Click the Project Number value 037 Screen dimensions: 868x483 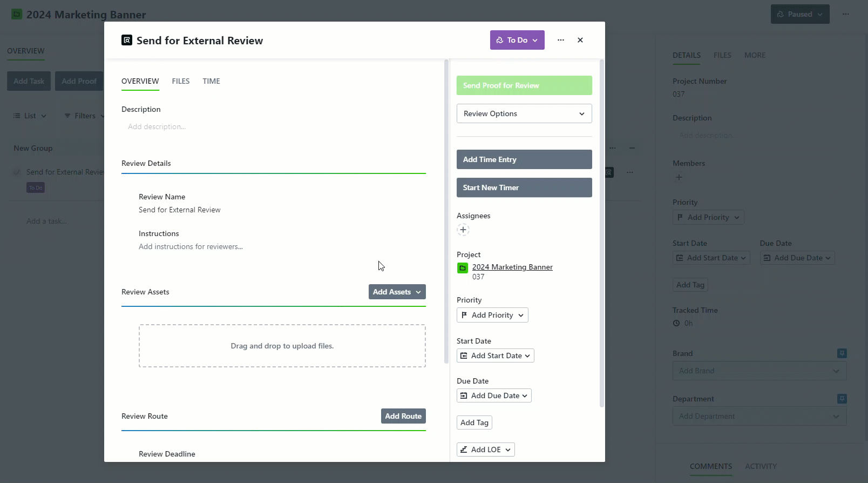(x=679, y=94)
